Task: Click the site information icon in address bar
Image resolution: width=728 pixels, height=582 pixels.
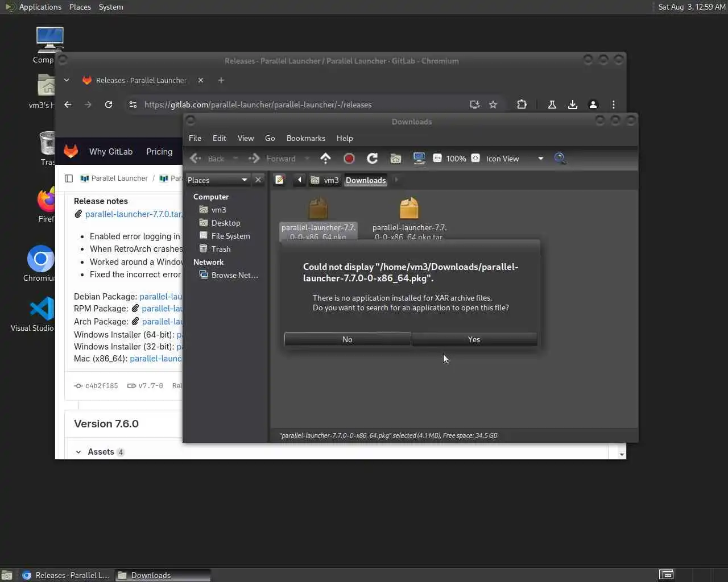Action: pyautogui.click(x=133, y=105)
